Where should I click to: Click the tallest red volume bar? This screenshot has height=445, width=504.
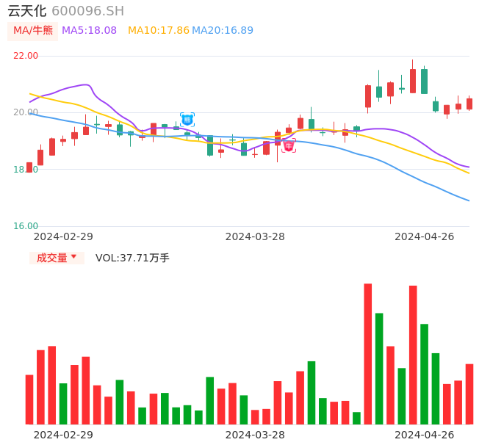click(367, 354)
